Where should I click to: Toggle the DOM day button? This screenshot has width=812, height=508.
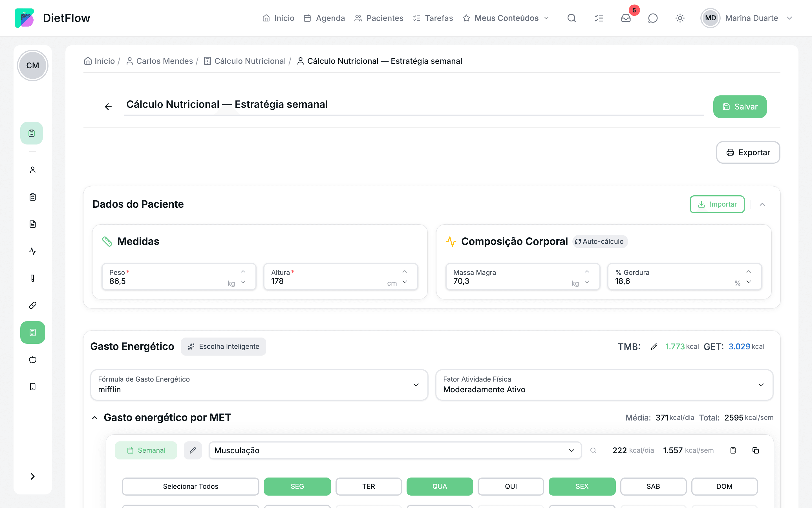pyautogui.click(x=724, y=487)
